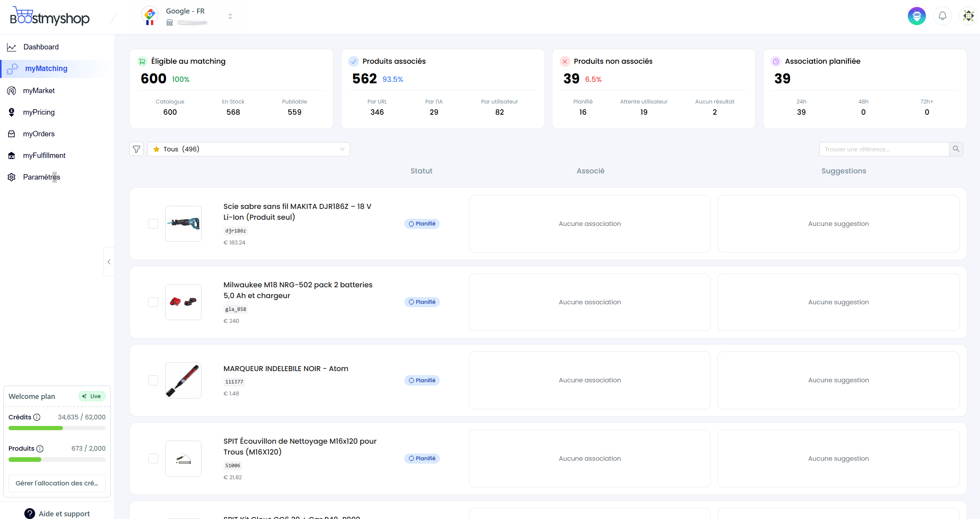Click the Crédits info icon
This screenshot has width=980, height=519.
pyautogui.click(x=37, y=417)
